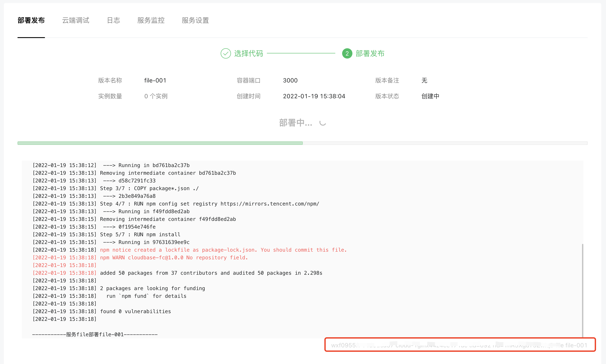Open the 日志 tab
The height and width of the screenshot is (364, 606).
(114, 20)
